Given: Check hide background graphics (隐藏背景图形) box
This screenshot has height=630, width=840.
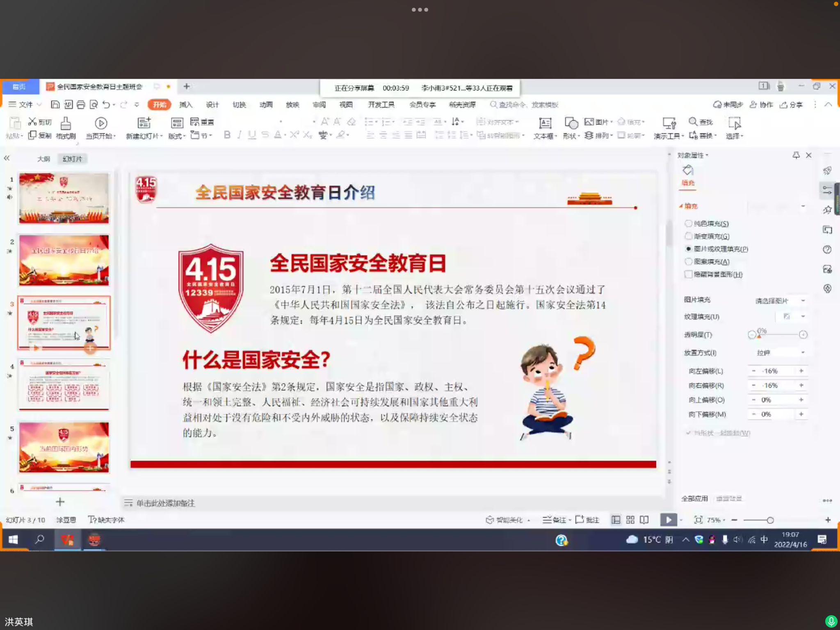Looking at the screenshot, I should click(688, 274).
